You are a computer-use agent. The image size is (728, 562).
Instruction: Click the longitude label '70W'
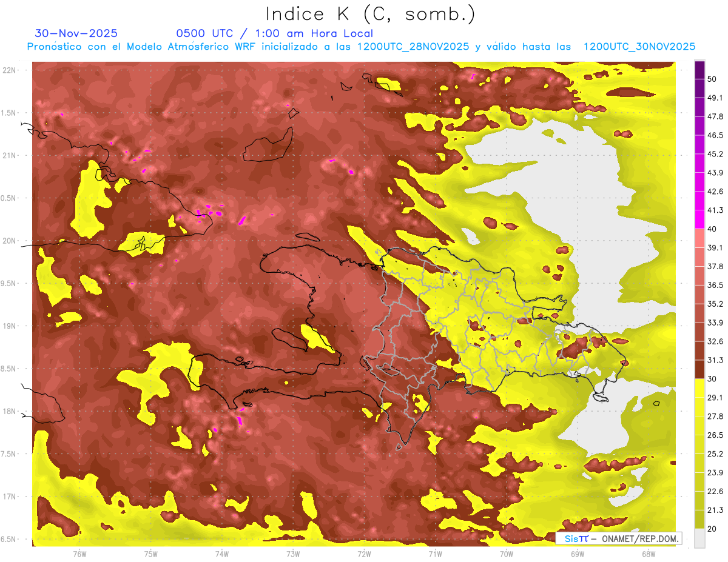507,554
